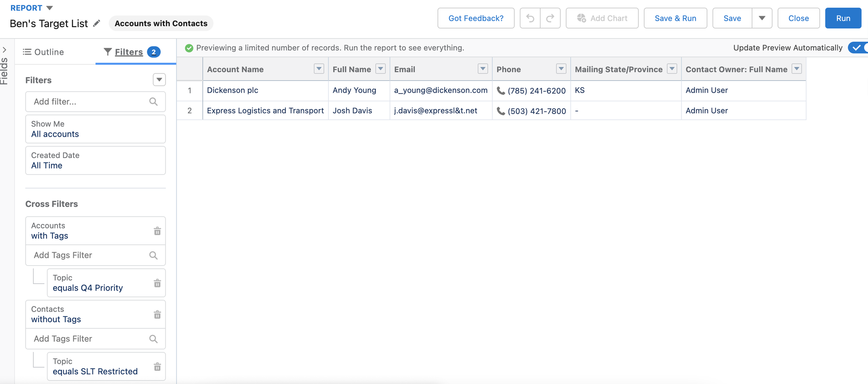Click the Undo arrow icon

(x=530, y=18)
